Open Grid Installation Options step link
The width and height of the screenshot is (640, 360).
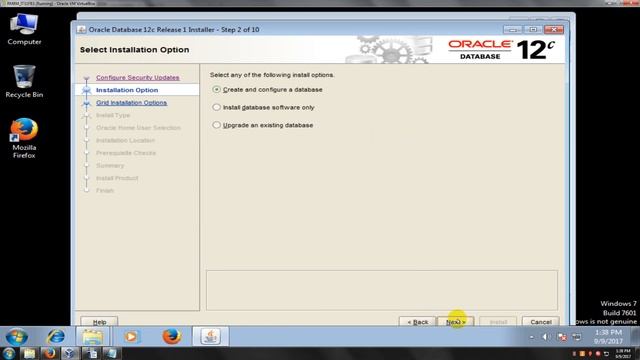pyautogui.click(x=131, y=102)
